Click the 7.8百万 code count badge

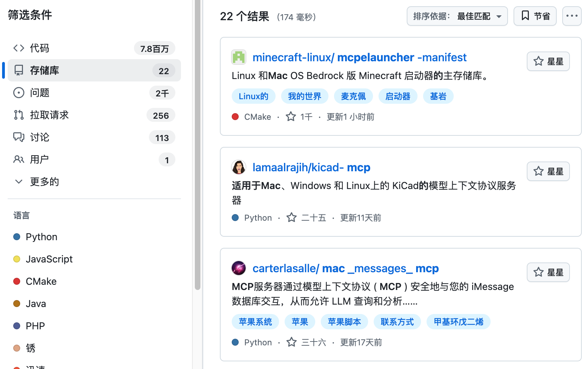[x=154, y=48]
